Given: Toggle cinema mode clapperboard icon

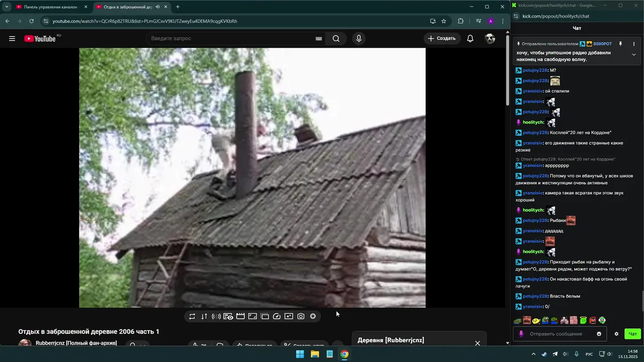Looking at the screenshot, I should click(240, 316).
